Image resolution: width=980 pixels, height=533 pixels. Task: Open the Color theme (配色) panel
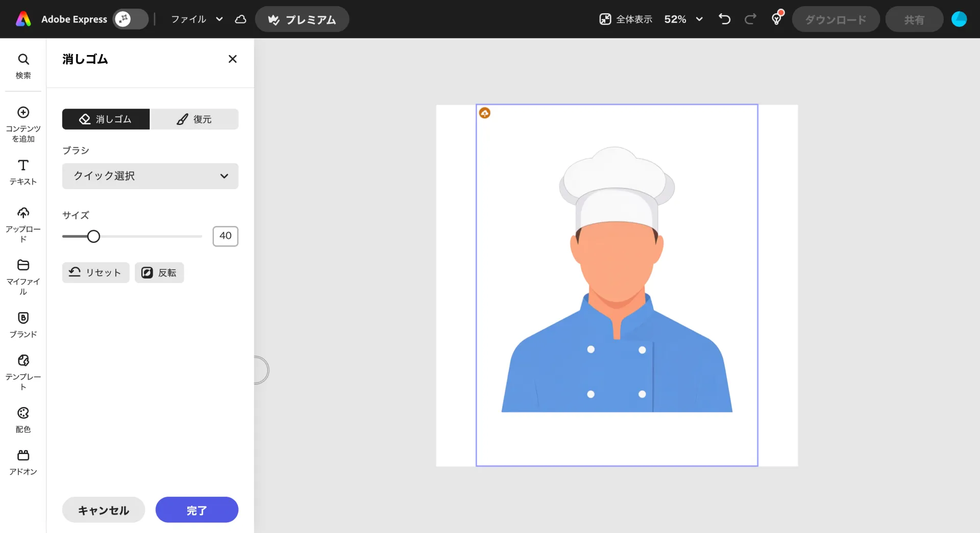[x=23, y=420]
